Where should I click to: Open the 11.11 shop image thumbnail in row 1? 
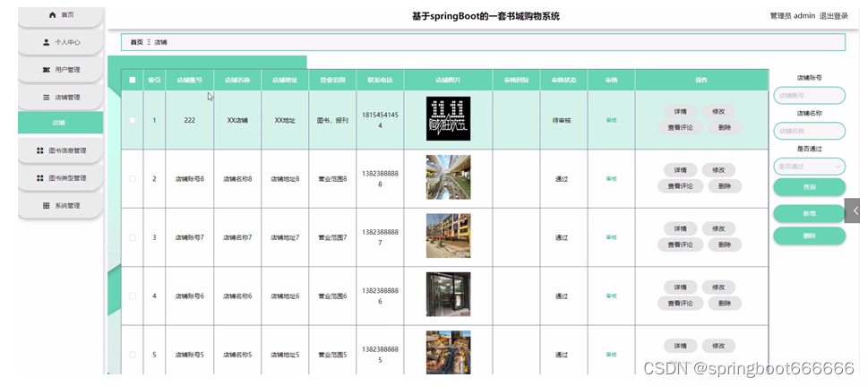[x=449, y=118]
